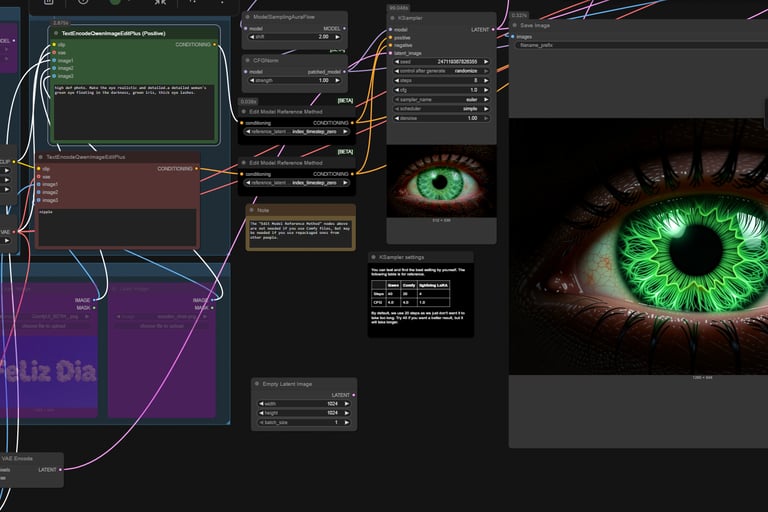The image size is (768, 512).
Task: Click the clip input port on Positive text encode node
Action: tap(54, 45)
